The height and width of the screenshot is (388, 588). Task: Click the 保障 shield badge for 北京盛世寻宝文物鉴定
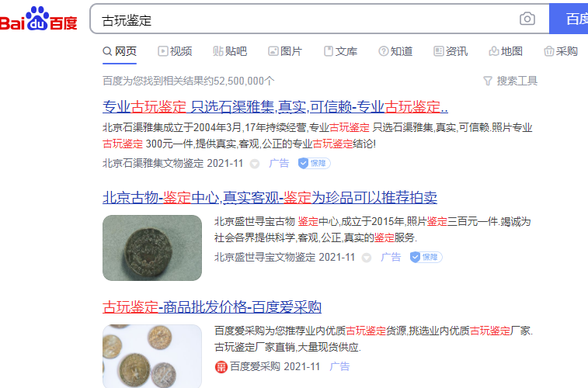[x=426, y=258]
